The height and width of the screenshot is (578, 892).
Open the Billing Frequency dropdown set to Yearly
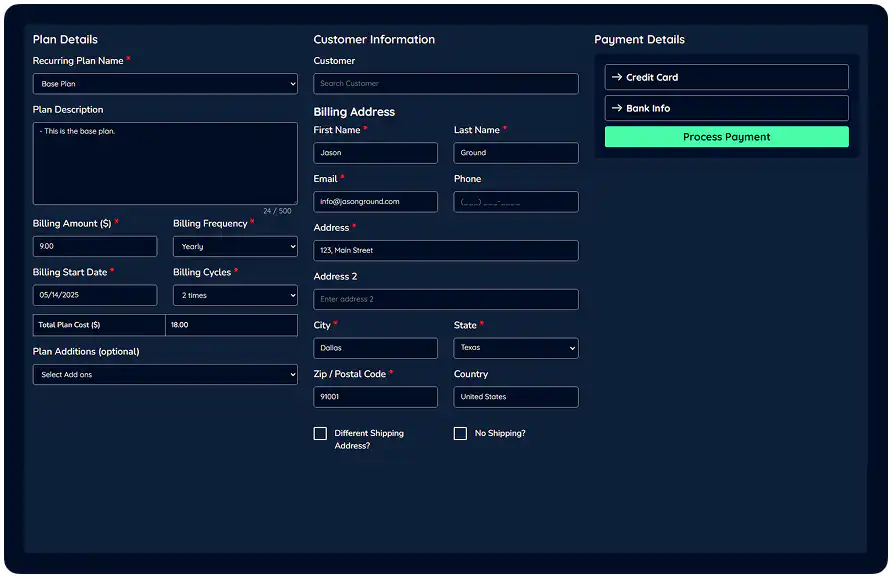pos(235,246)
